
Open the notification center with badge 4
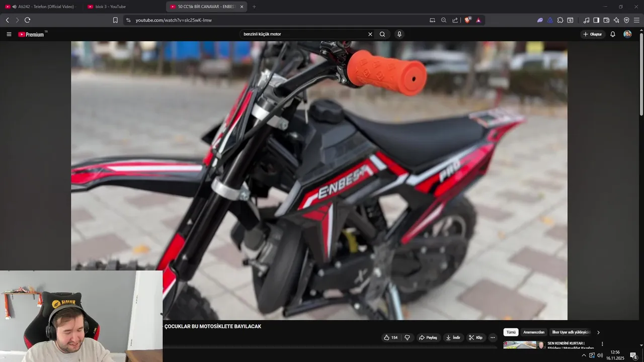633,355
